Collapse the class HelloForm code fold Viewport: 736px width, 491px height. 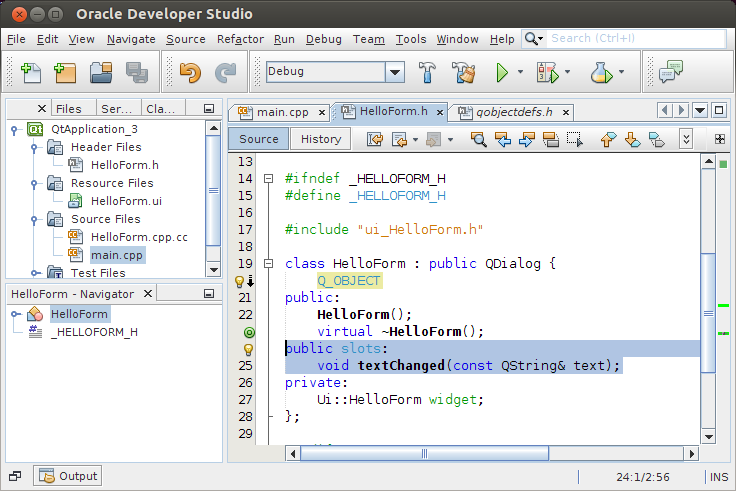[268, 264]
